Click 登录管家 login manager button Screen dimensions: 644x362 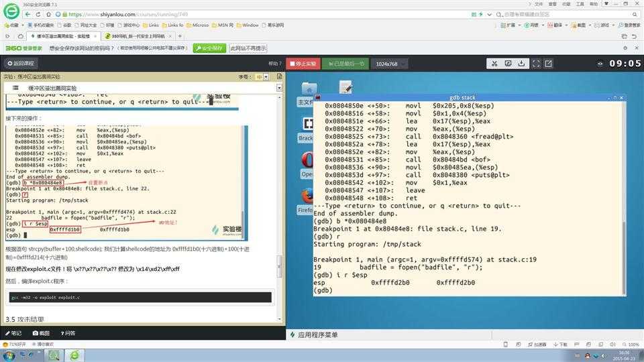click(629, 25)
